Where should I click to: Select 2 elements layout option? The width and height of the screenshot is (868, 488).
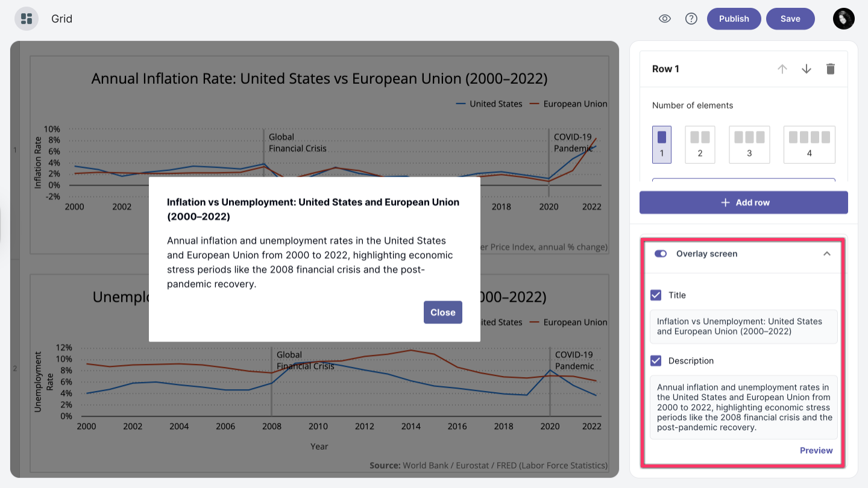(x=700, y=145)
